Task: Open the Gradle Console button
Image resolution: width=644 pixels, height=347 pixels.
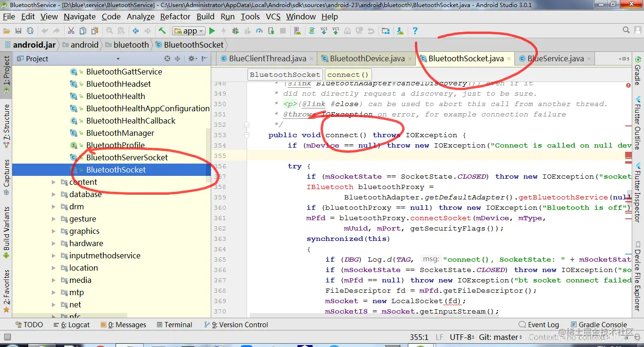Action: (599, 325)
